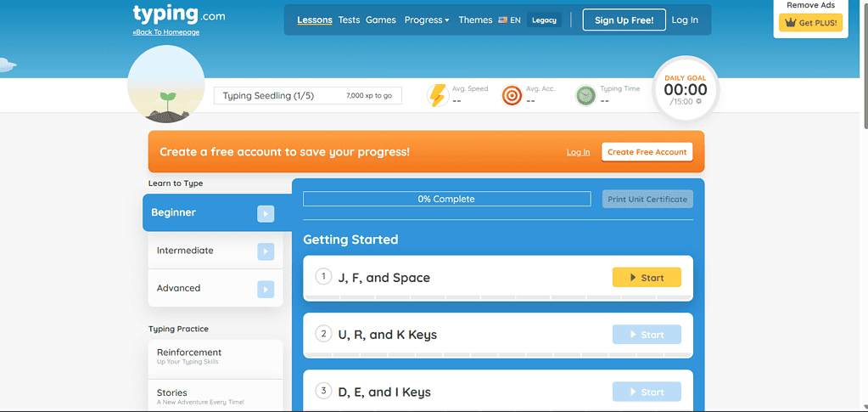Screen dimensions: 868x412
Task: Select the EN language option
Action: (x=515, y=20)
